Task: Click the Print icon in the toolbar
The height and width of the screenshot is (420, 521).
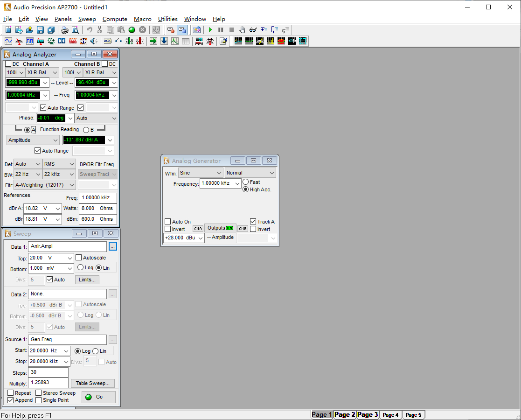Action: click(65, 30)
